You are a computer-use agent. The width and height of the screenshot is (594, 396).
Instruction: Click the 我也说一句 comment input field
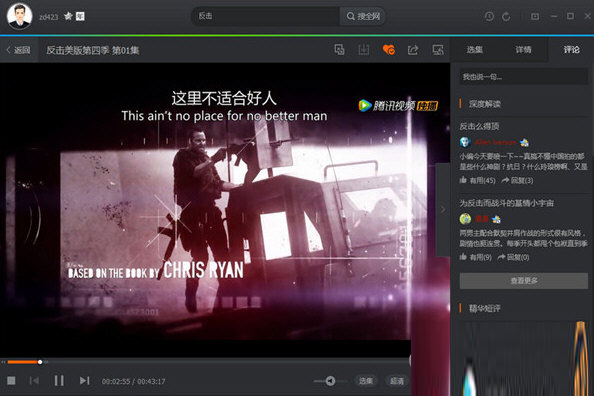[x=524, y=77]
